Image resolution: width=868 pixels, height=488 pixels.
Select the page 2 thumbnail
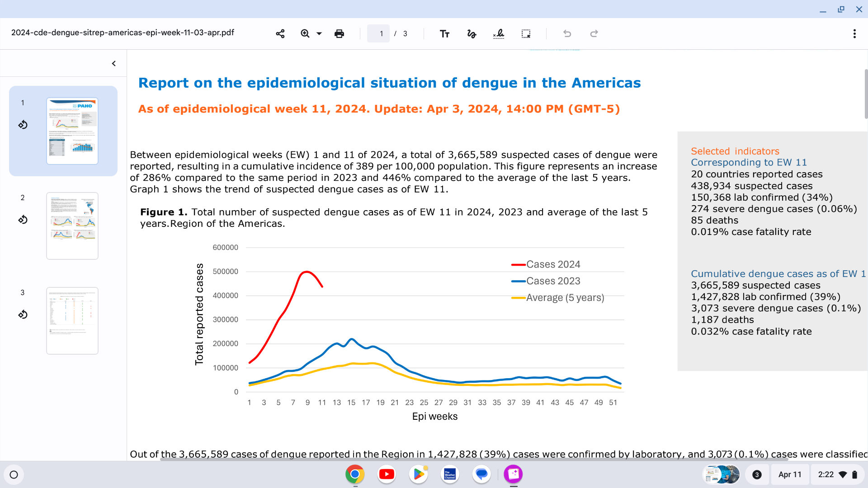72,226
